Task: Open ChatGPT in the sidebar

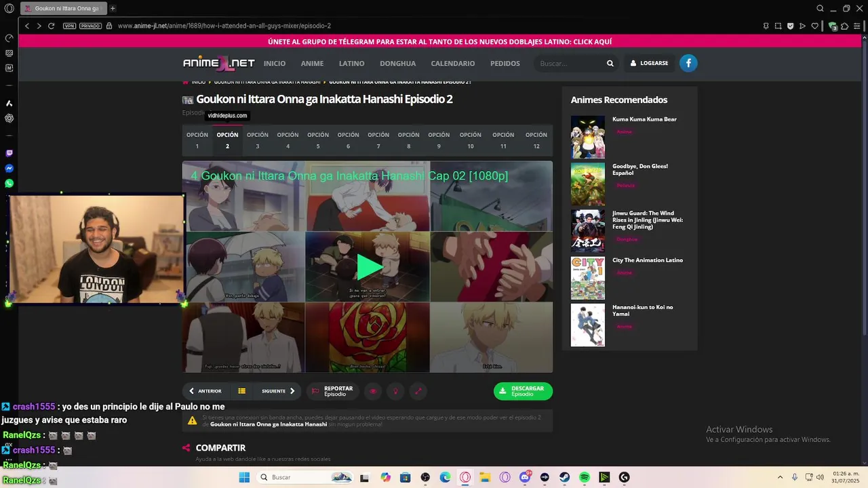Action: pos(9,118)
